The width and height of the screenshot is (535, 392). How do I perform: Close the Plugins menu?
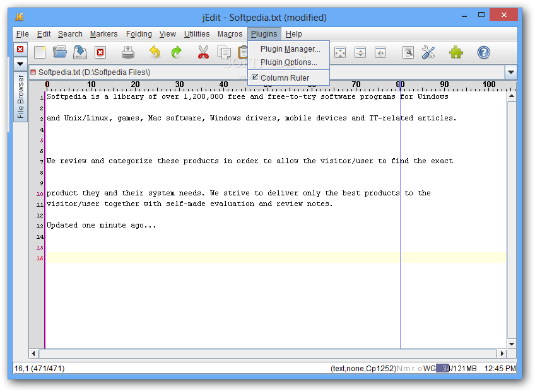point(264,34)
